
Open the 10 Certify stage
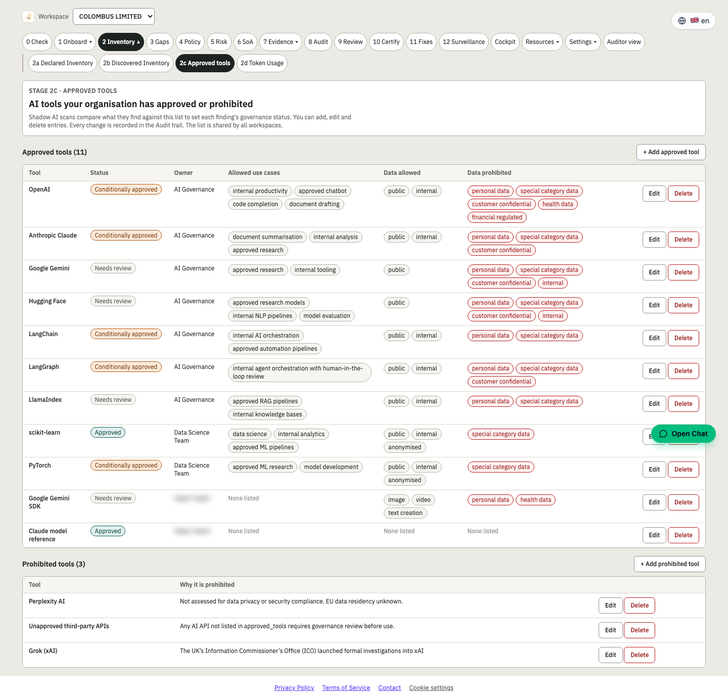pyautogui.click(x=386, y=42)
